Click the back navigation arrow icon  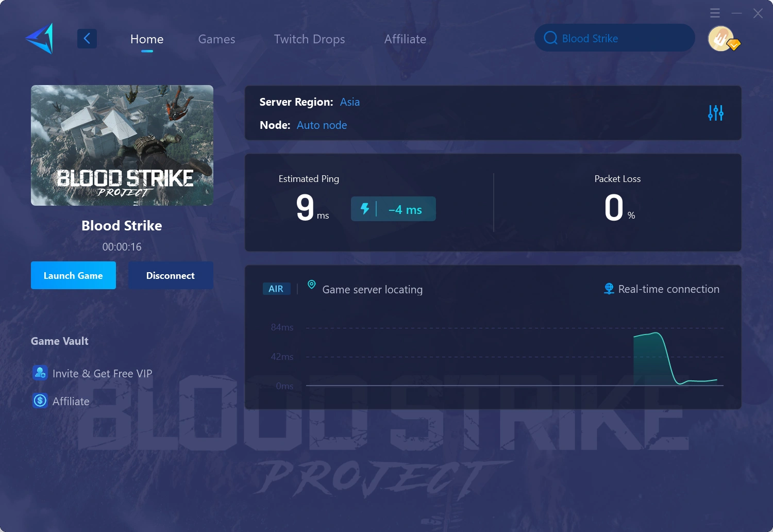click(x=87, y=38)
